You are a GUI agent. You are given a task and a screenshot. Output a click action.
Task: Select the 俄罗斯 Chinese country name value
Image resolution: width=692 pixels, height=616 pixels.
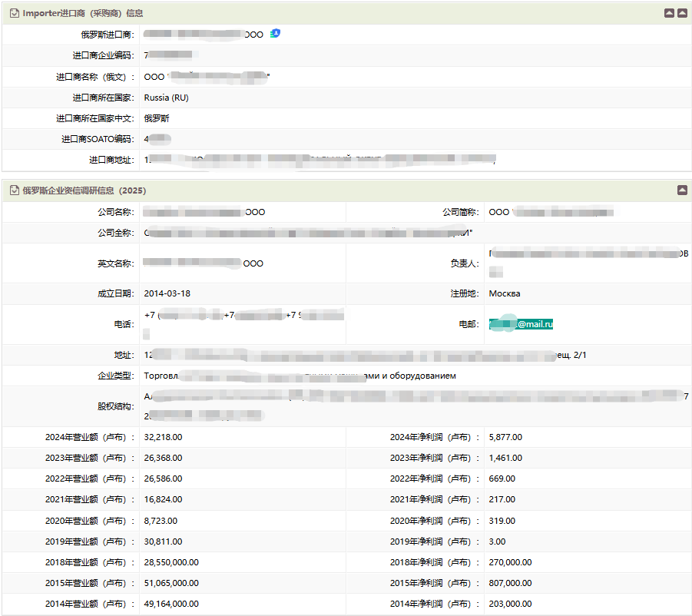[x=157, y=118]
